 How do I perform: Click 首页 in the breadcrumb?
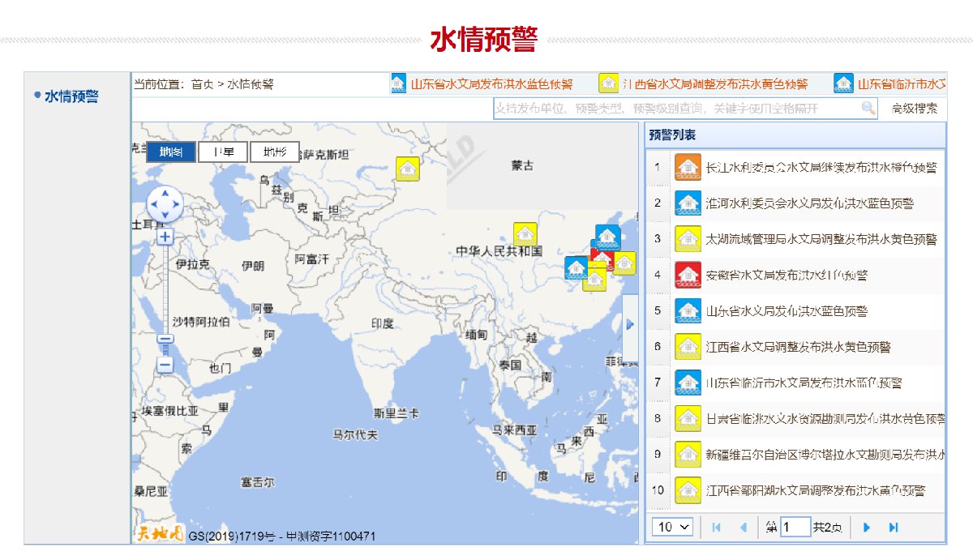point(203,84)
